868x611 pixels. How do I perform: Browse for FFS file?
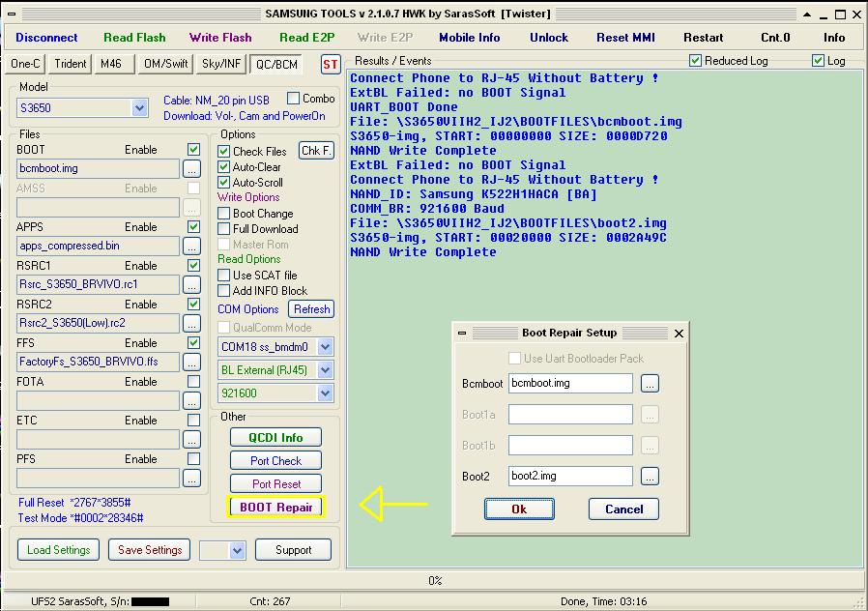tap(191, 362)
